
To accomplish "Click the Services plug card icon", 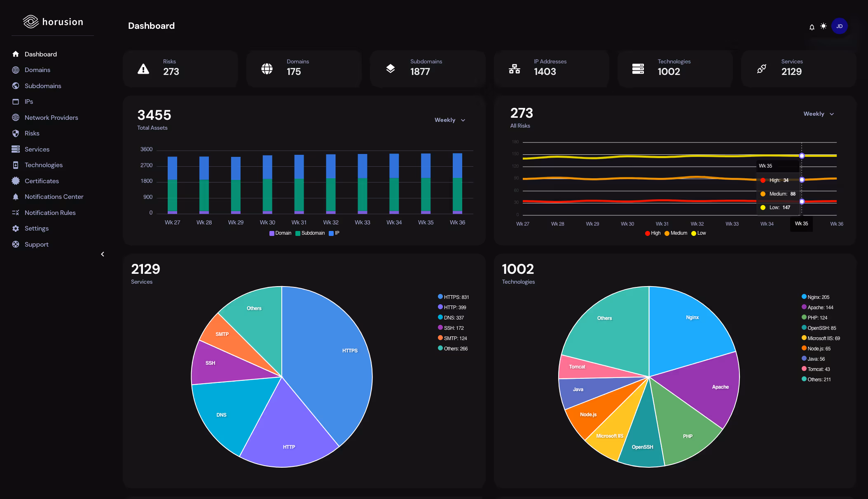I will coord(761,69).
